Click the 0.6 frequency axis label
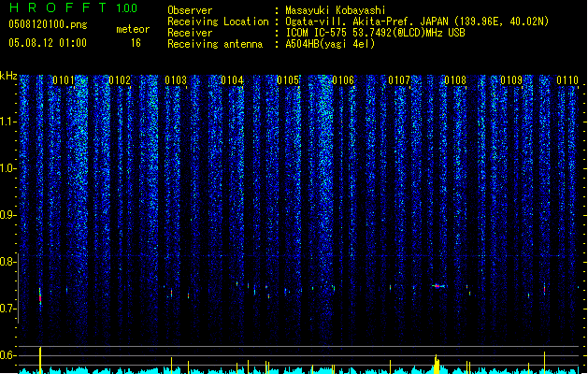Image resolution: width=588 pixels, height=374 pixels. pyautogui.click(x=7, y=355)
